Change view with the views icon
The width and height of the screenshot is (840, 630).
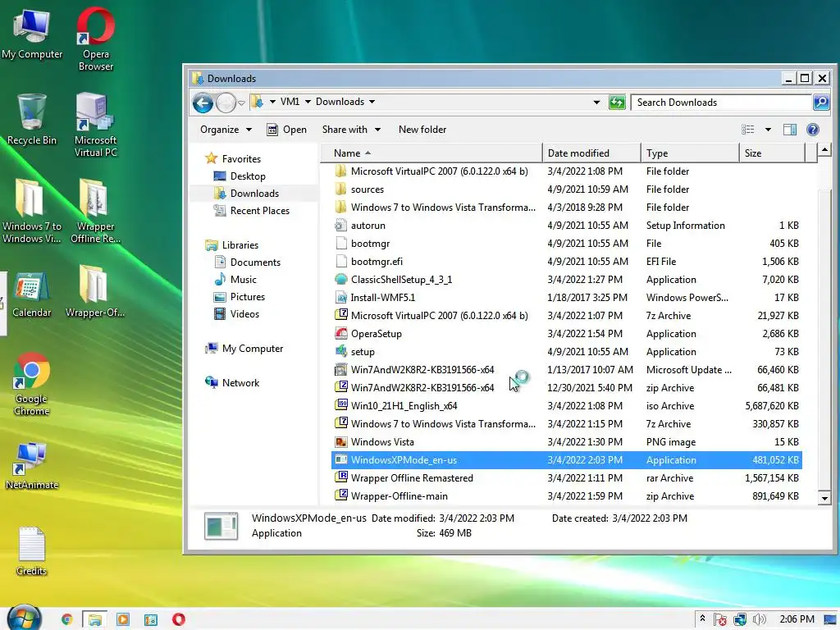[748, 129]
